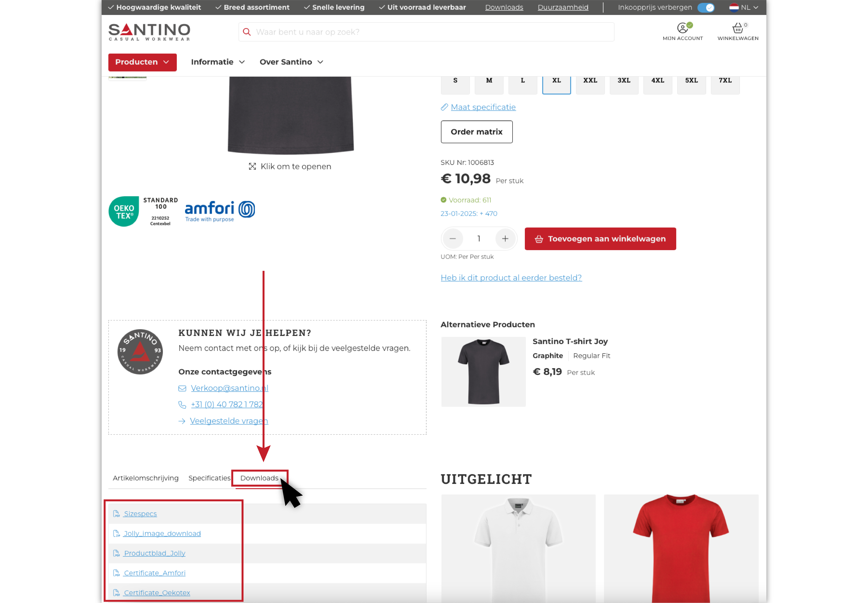The width and height of the screenshot is (868, 603).
Task: Download the Sizespecs file
Action: point(140,514)
